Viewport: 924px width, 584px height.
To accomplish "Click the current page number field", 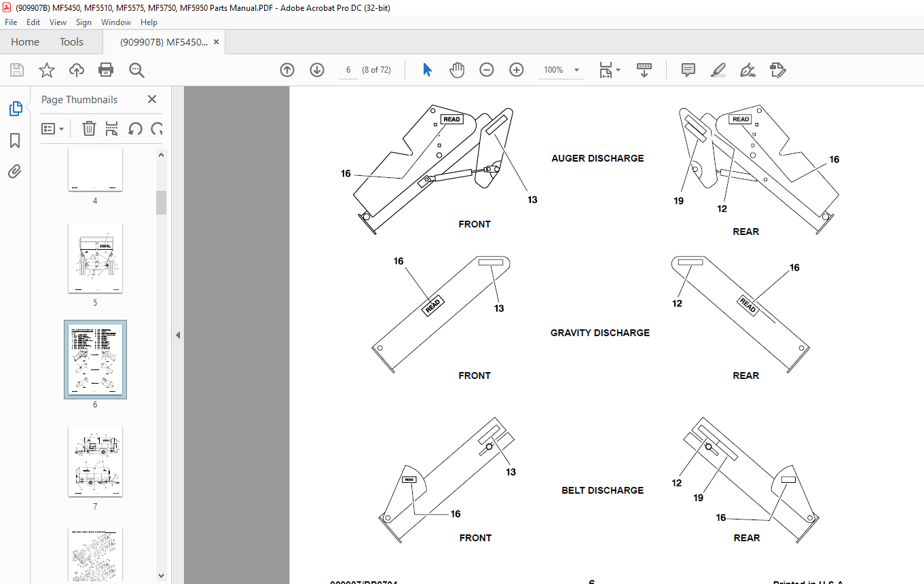I will click(348, 70).
